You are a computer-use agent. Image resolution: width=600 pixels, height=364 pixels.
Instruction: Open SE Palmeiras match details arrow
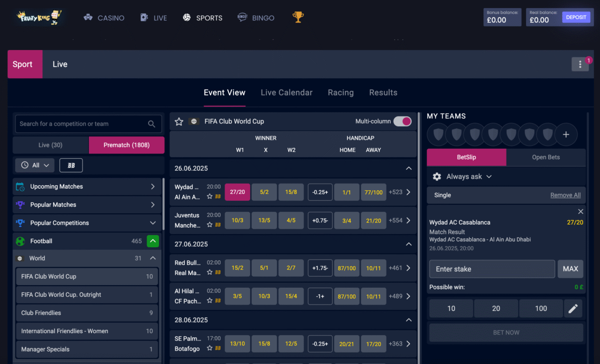[408, 344]
